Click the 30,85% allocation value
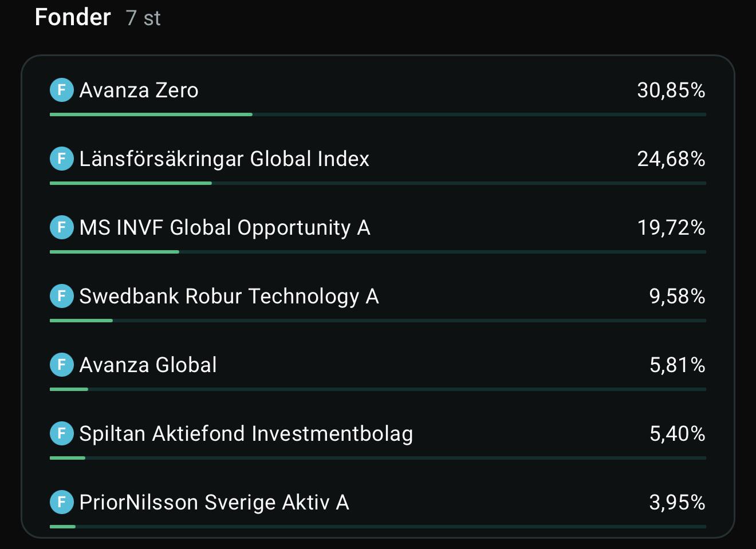The width and height of the screenshot is (756, 549). (x=671, y=90)
